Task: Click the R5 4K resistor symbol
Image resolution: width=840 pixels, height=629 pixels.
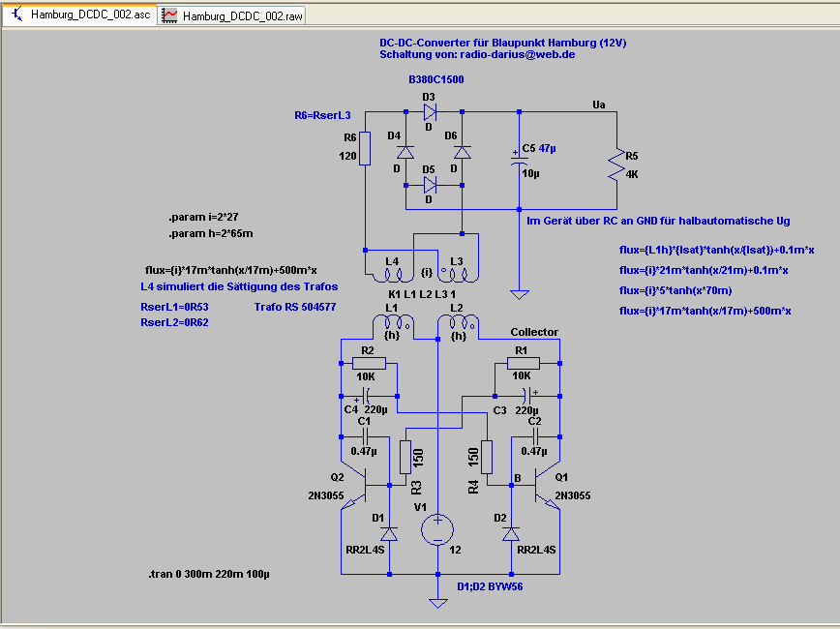Action: [x=616, y=164]
